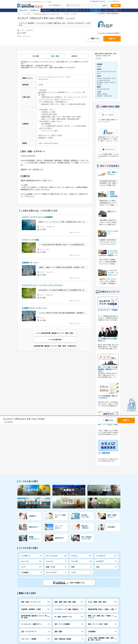
Task: Open the 資格を活かす theme card
Action: [x=56, y=538]
